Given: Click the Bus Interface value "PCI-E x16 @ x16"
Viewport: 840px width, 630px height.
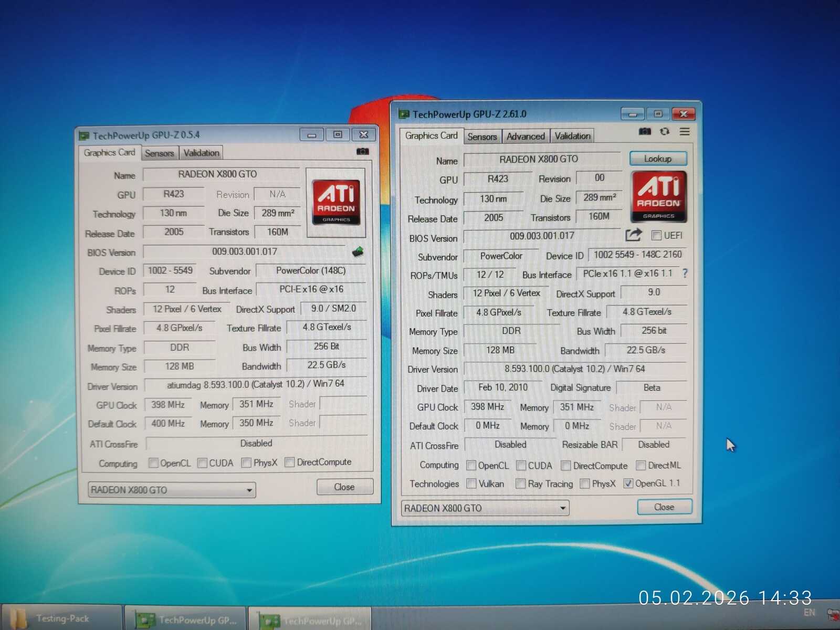Looking at the screenshot, I should pyautogui.click(x=311, y=289).
